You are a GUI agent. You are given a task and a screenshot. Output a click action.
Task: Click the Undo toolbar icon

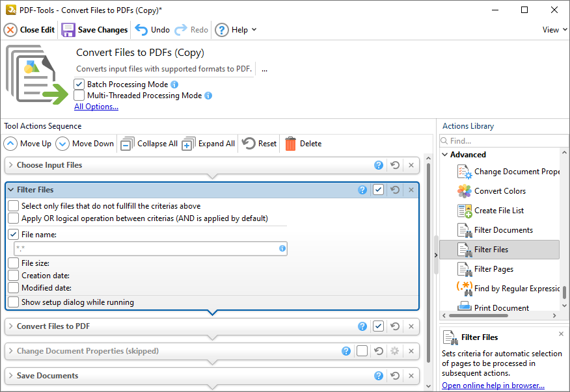(x=139, y=29)
